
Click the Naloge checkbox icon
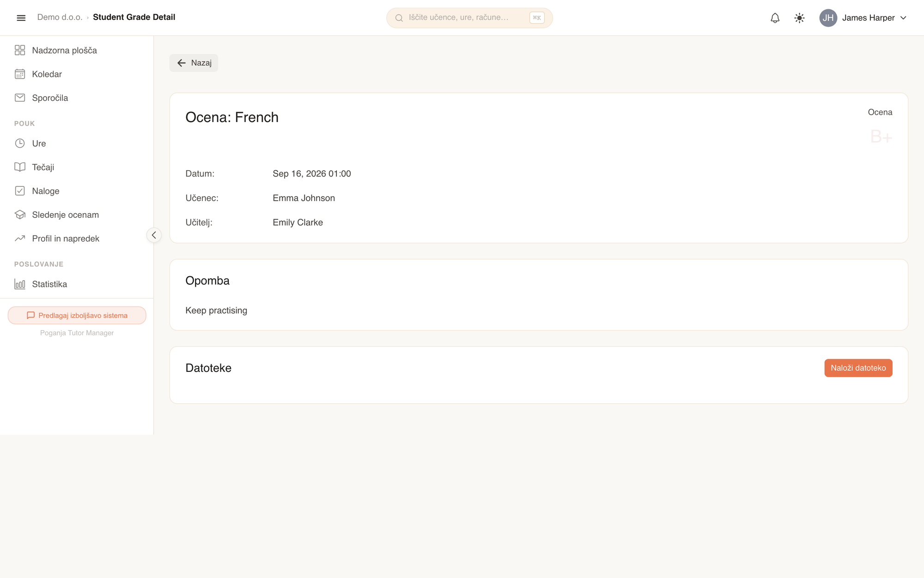(20, 191)
